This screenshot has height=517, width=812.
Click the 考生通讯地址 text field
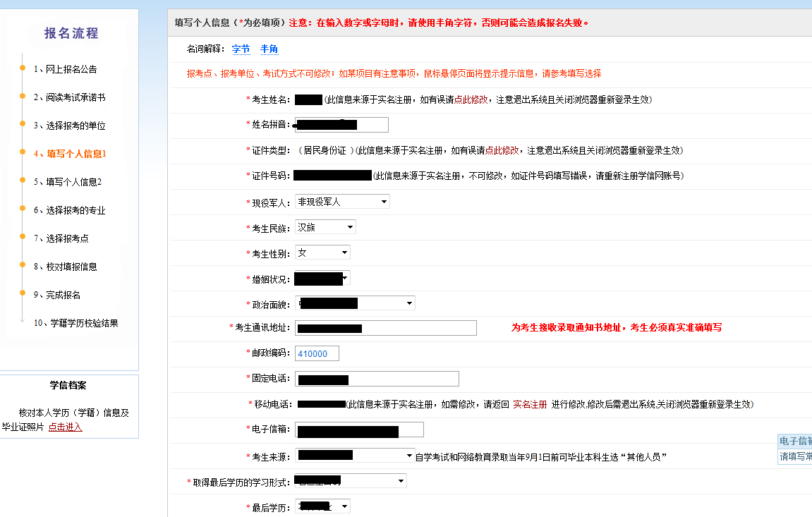[x=386, y=328]
